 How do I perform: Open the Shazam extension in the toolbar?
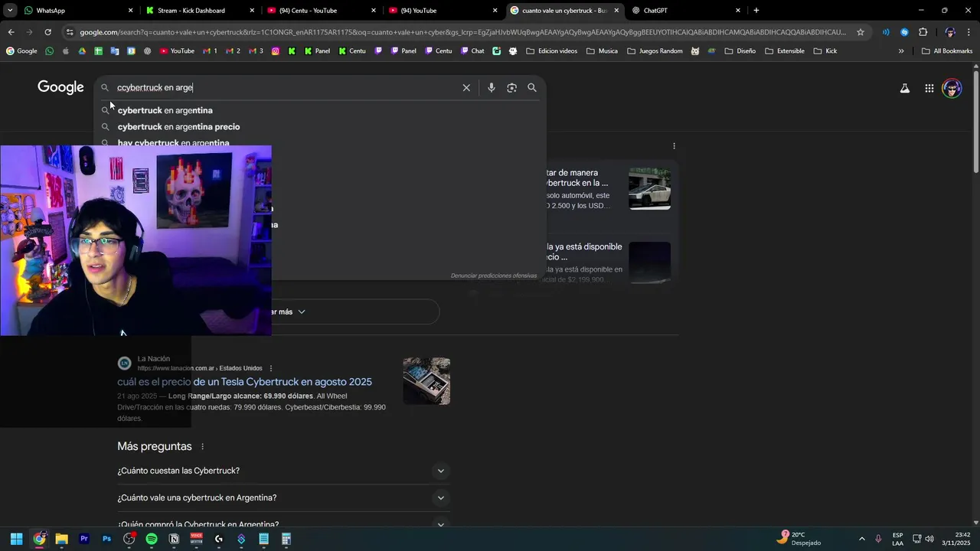click(904, 32)
